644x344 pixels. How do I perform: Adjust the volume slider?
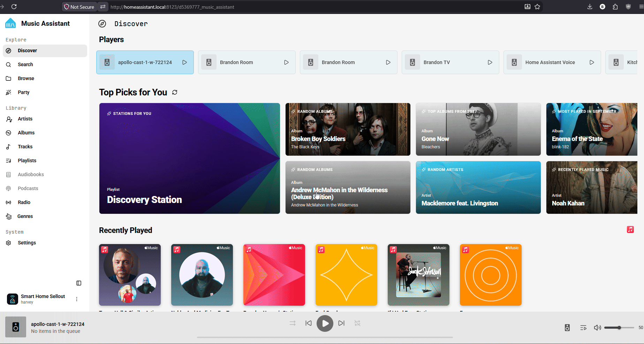click(619, 328)
